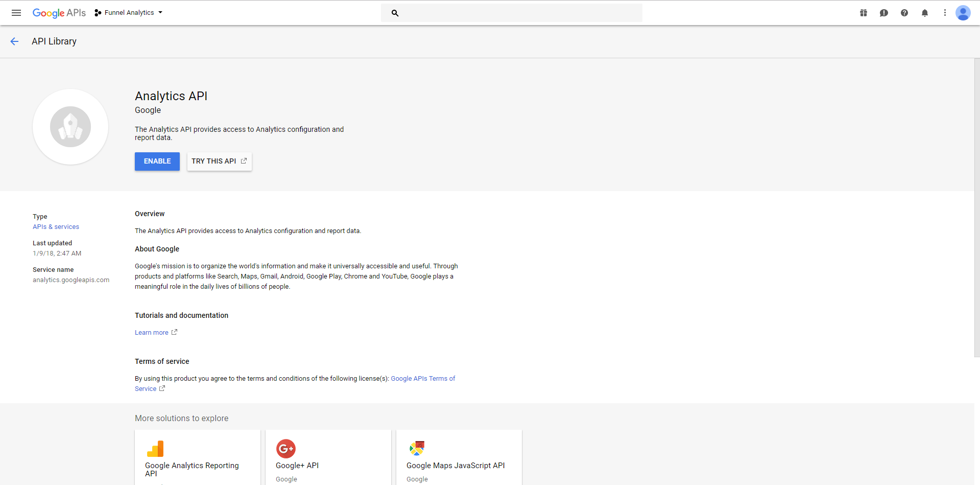Image resolution: width=980 pixels, height=485 pixels.
Task: Click the external link icon beside Learn more
Action: pyautogui.click(x=174, y=332)
